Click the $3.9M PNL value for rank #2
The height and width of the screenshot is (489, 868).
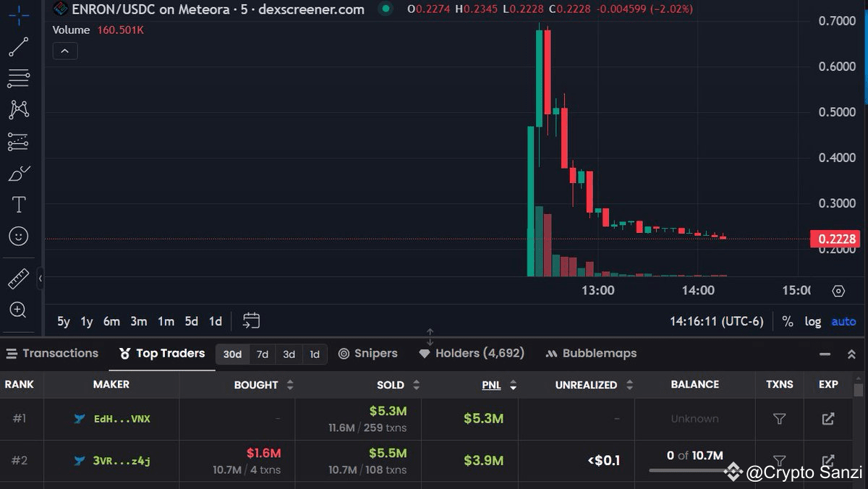tap(483, 460)
